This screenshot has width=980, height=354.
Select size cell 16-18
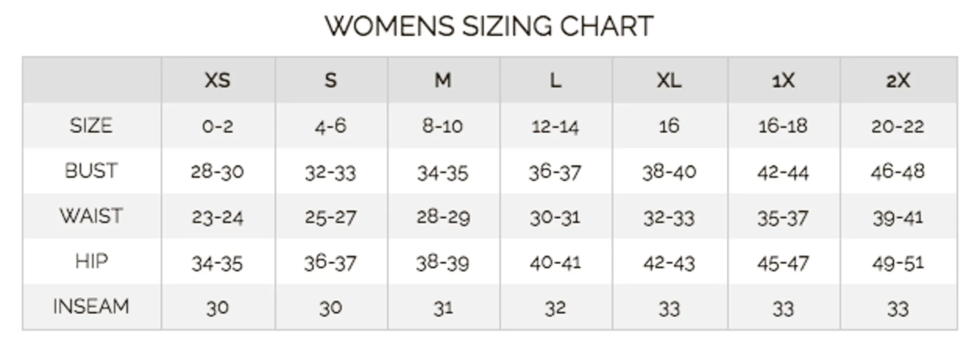click(783, 127)
